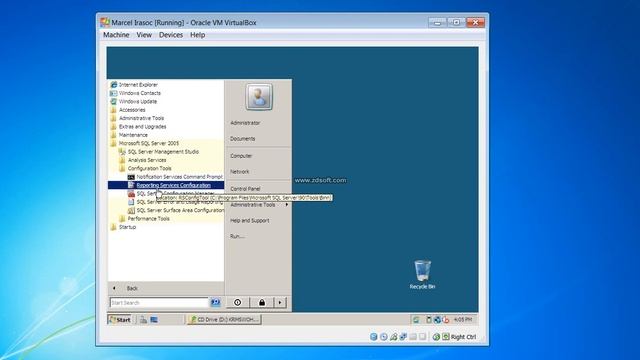Click the VirtualBox title bar app icon
The height and width of the screenshot is (360, 640).
coord(105,22)
